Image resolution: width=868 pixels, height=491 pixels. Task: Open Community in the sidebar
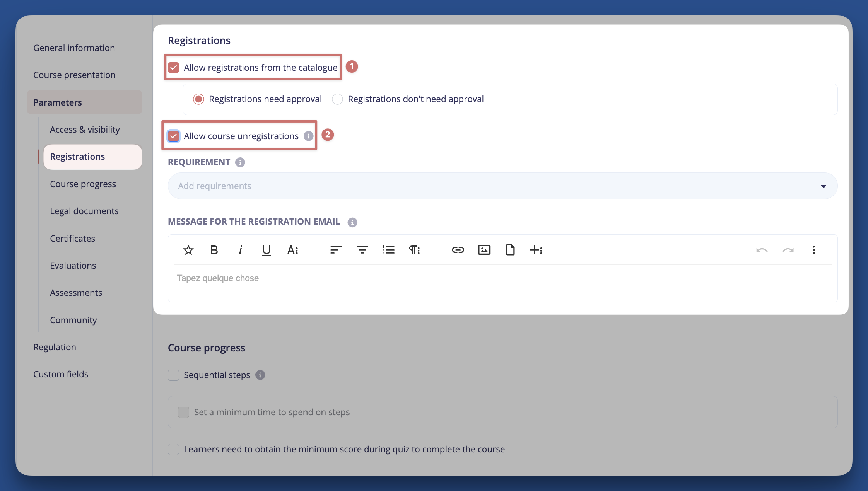click(x=73, y=320)
